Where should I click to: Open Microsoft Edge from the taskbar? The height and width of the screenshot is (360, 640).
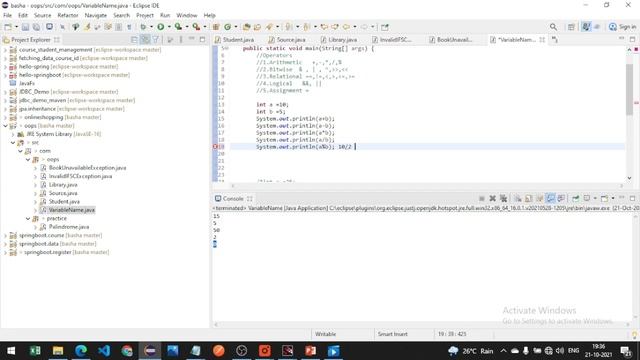click(81, 351)
